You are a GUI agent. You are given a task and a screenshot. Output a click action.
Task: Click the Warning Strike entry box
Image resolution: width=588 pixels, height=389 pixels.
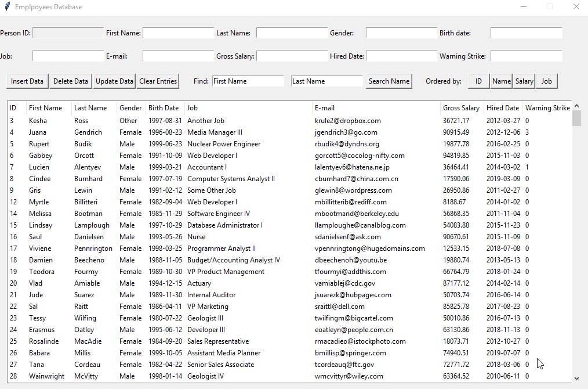click(526, 56)
